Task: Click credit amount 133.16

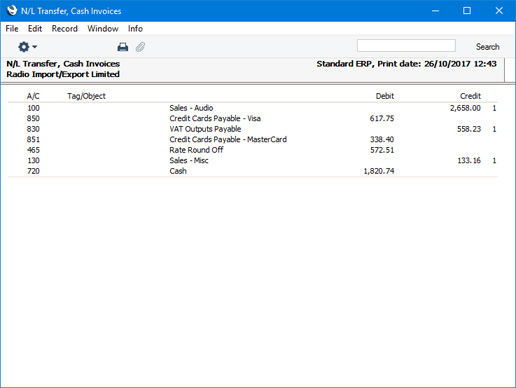Action: click(469, 160)
